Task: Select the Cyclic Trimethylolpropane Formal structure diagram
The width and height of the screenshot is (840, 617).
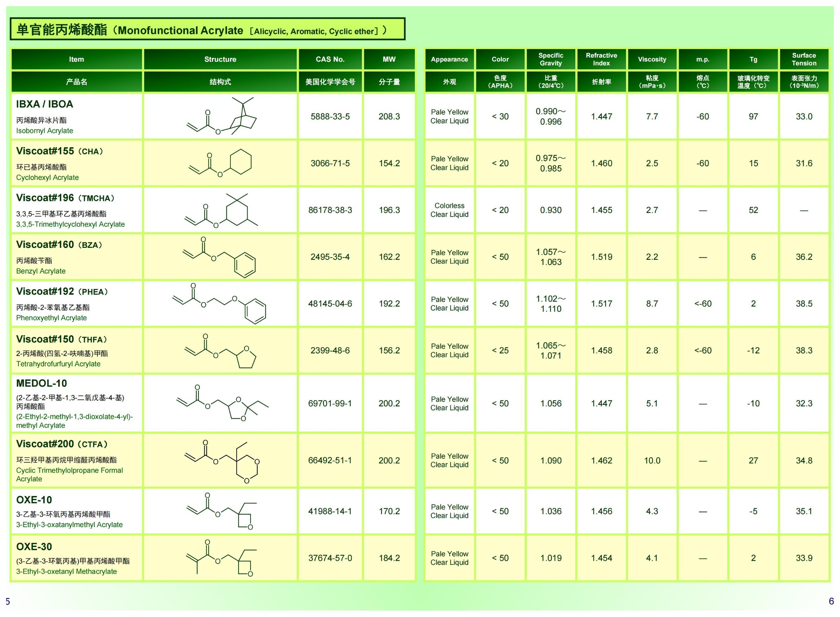Action: [x=222, y=462]
